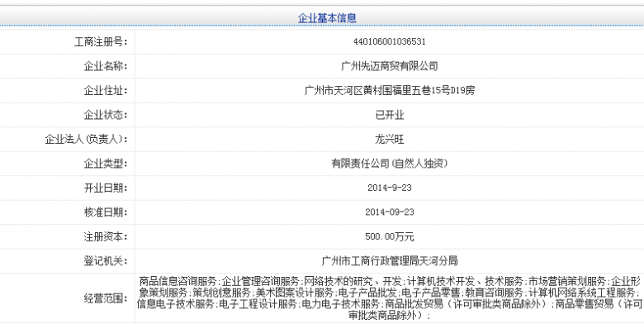
Task: Click the 企业类型 label
Action: pyautogui.click(x=106, y=164)
